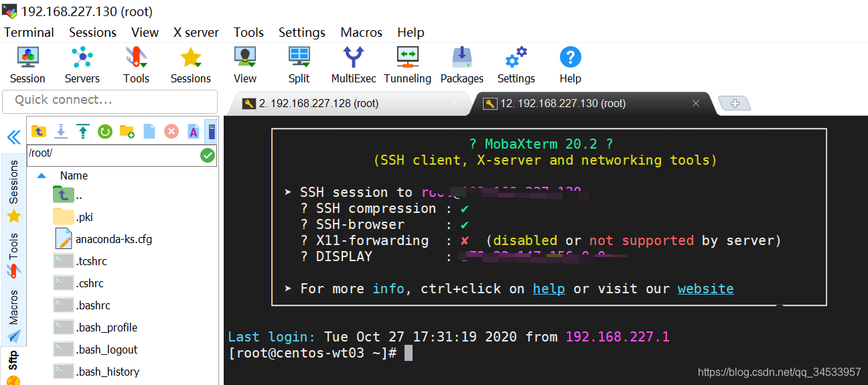868x385 pixels.
Task: Confirm the /root/ path with green check
Action: (x=208, y=155)
